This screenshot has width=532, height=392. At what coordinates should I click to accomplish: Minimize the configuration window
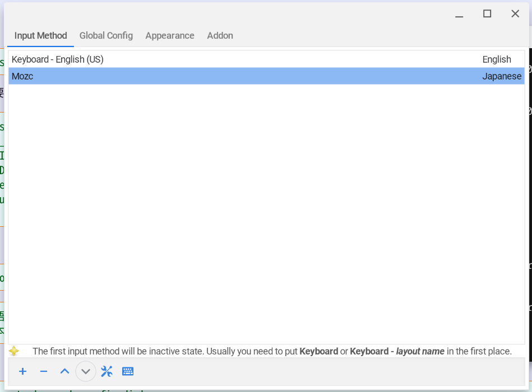(459, 13)
